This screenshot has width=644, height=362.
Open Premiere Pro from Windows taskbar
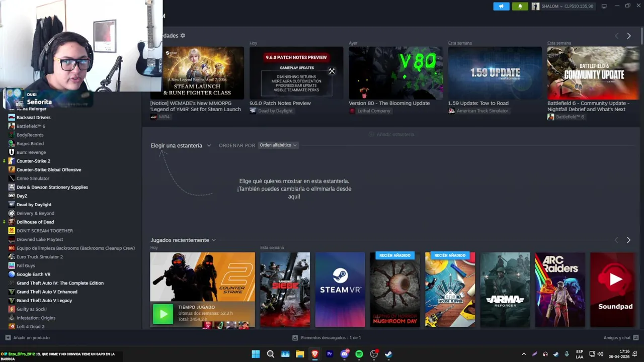click(x=330, y=354)
